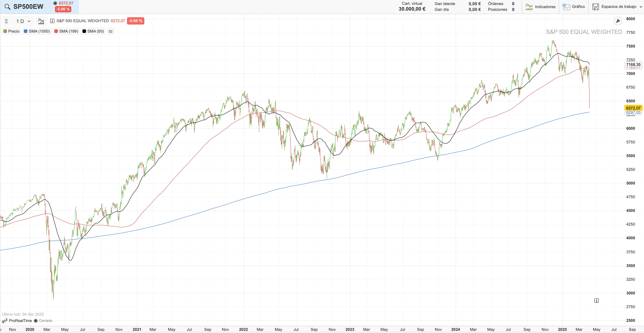Click the -5.66 % change badge in chart header
This screenshot has height=333, width=644.
[135, 21]
